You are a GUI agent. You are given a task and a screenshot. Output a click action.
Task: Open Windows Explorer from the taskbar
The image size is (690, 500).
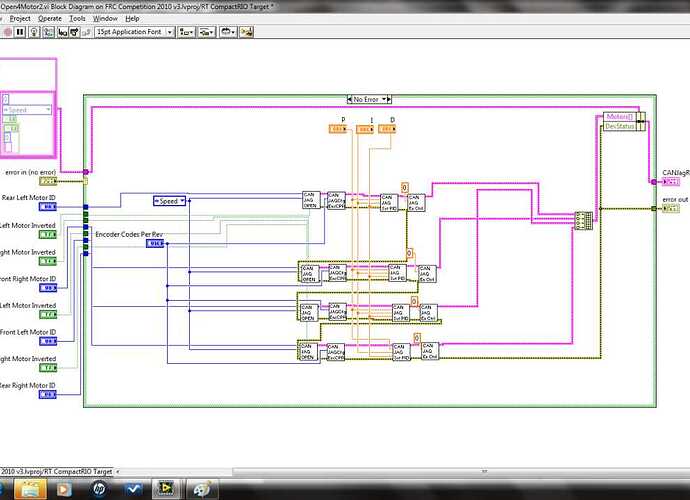30,489
